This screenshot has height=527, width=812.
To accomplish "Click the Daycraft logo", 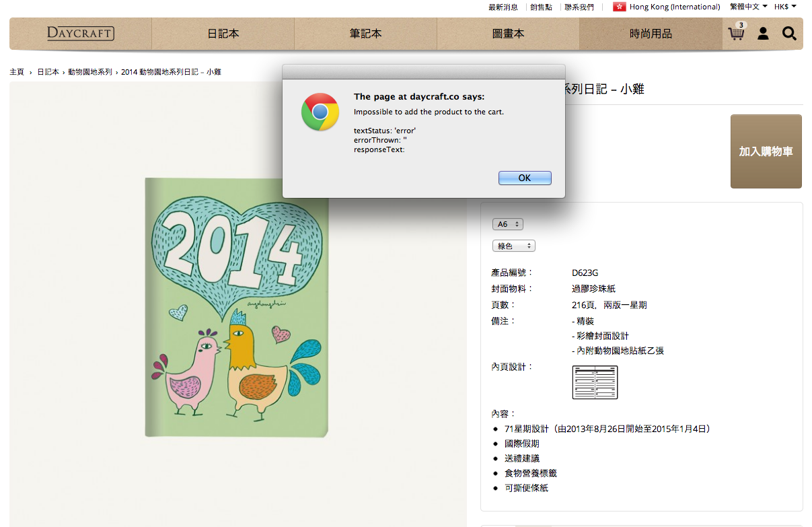I will tap(81, 33).
